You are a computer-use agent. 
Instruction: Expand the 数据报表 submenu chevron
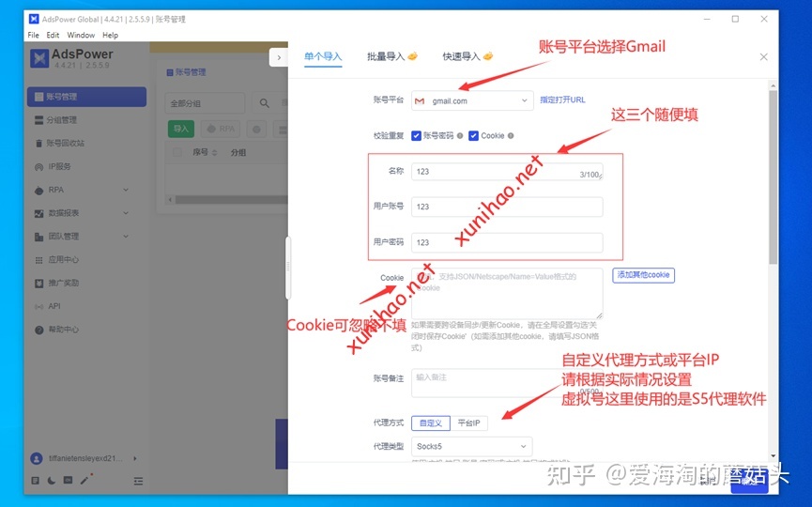(x=126, y=213)
